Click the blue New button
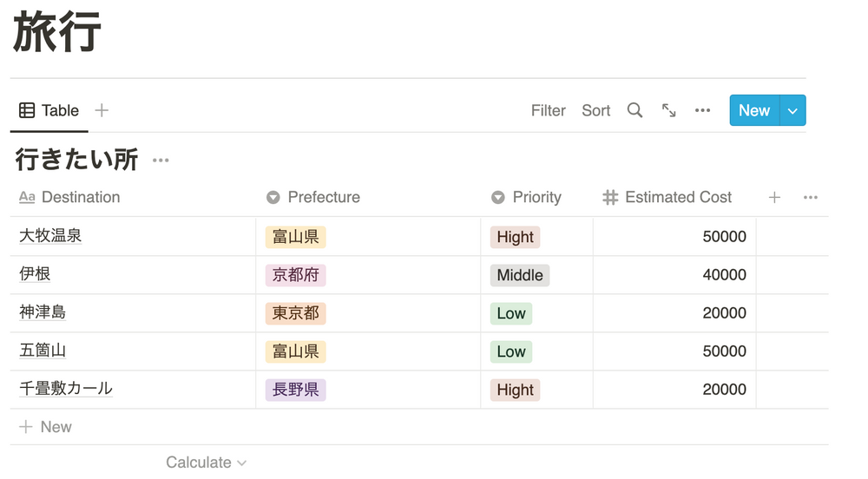 753,110
